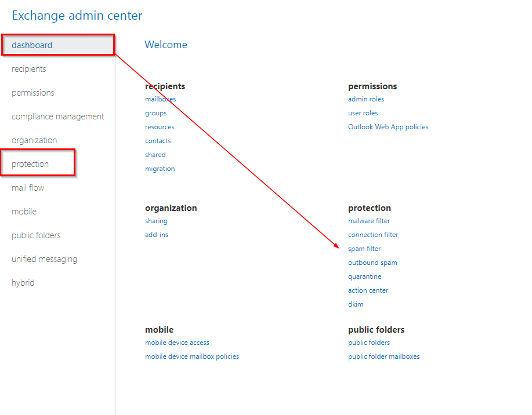Open the spam filter link
532x415 pixels.
(x=364, y=249)
